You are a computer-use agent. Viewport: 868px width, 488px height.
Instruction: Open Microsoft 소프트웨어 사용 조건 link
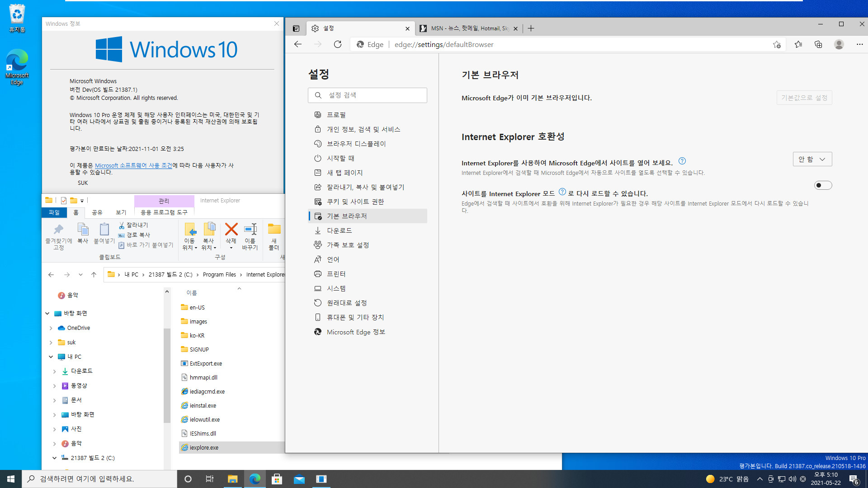[133, 165]
